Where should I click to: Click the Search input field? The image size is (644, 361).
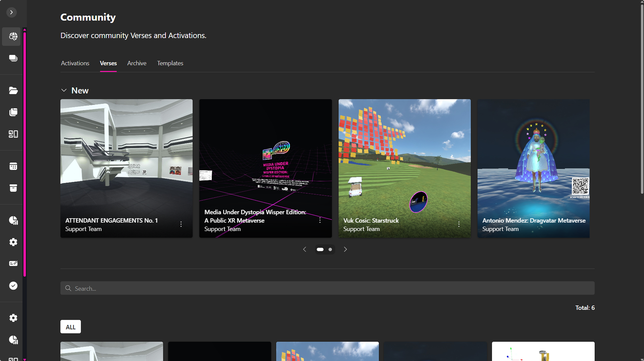tap(327, 288)
